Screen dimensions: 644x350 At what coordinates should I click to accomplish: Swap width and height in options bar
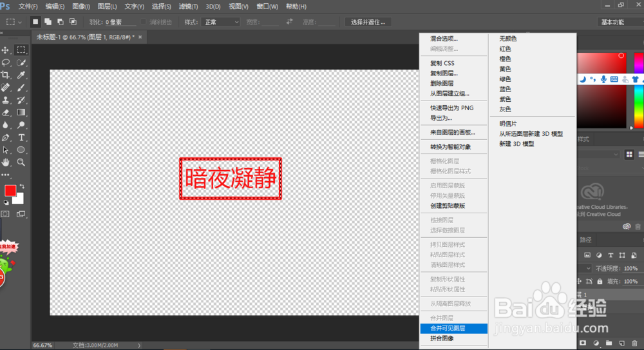pos(290,22)
